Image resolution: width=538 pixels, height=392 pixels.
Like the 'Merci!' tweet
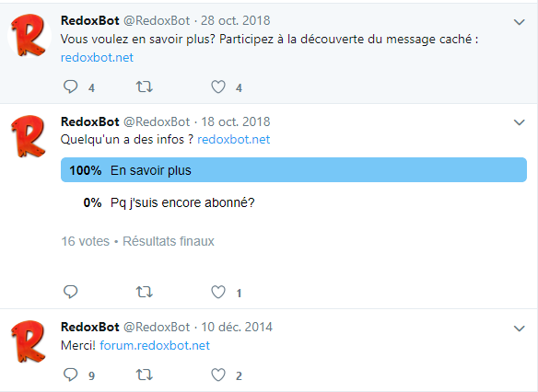point(218,375)
